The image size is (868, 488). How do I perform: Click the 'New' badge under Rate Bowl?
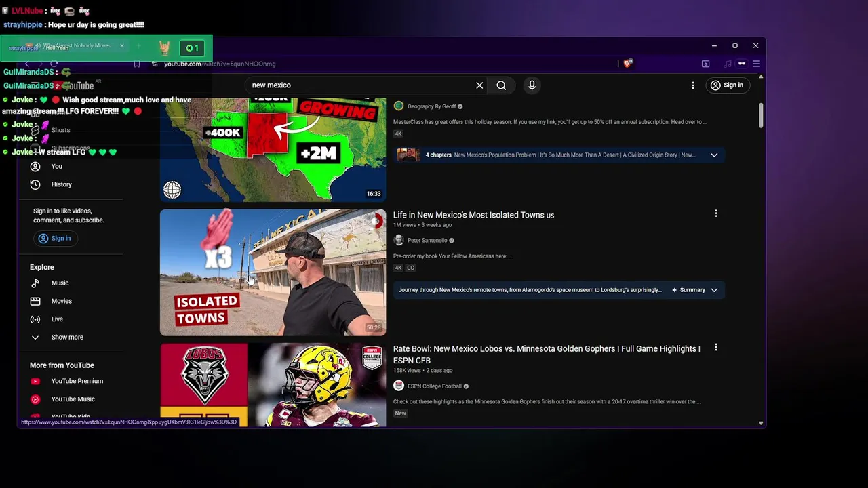pos(401,413)
